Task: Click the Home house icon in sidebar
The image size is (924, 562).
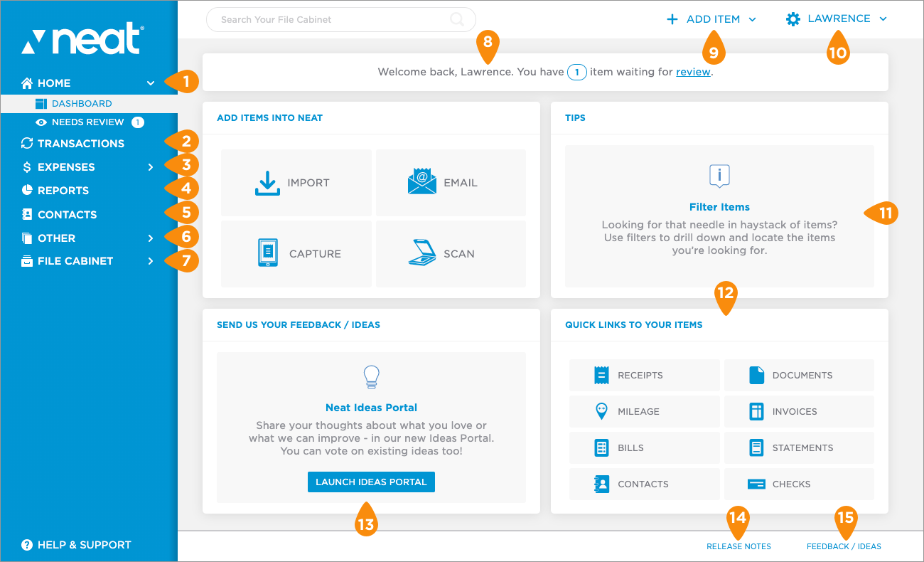Action: point(27,83)
